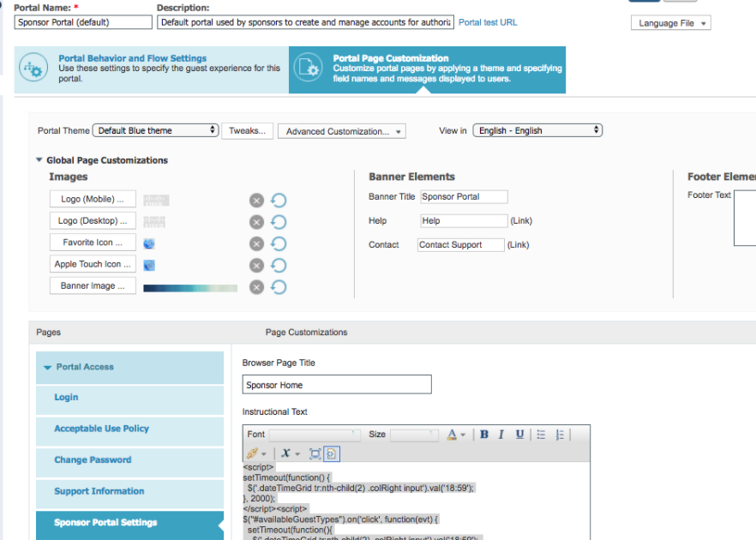Select the Sponsor Portal Settings page
This screenshot has height=540, width=756.
point(129,525)
